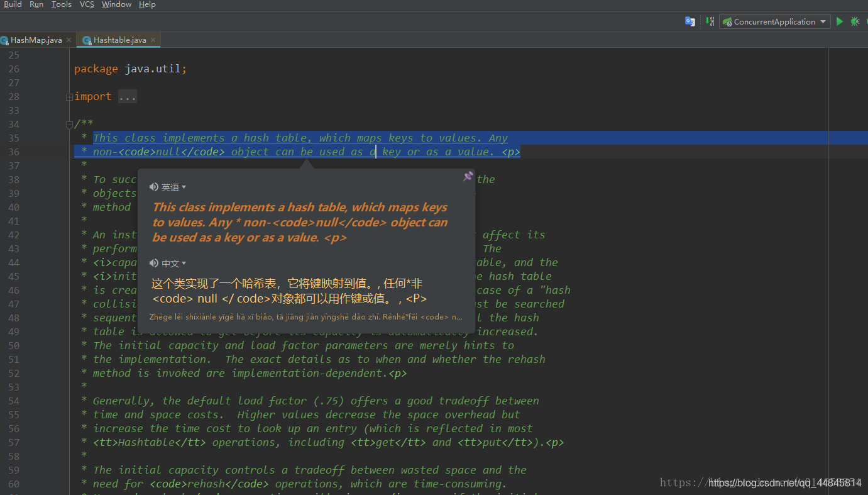Click the English source text in translation popup
This screenshot has width=868, height=495.
300,222
